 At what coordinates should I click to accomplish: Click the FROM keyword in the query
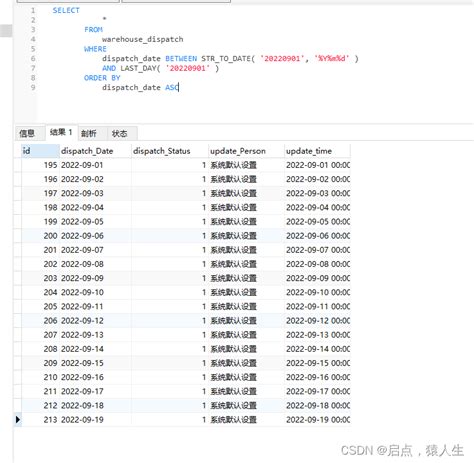(x=93, y=30)
